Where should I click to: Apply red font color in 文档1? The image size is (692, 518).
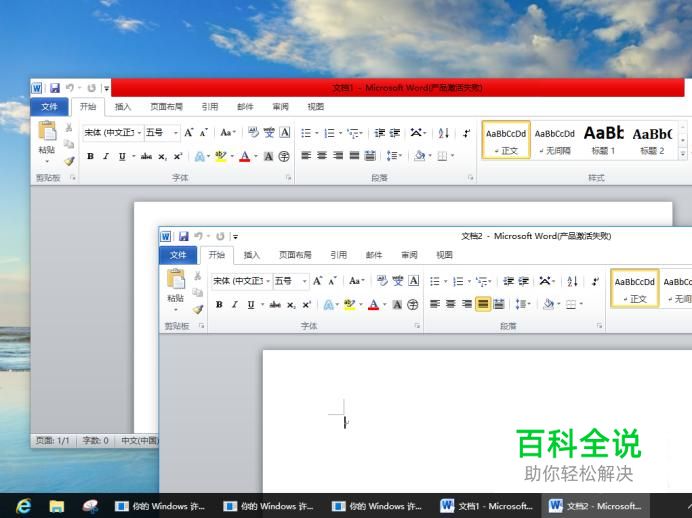(x=244, y=156)
